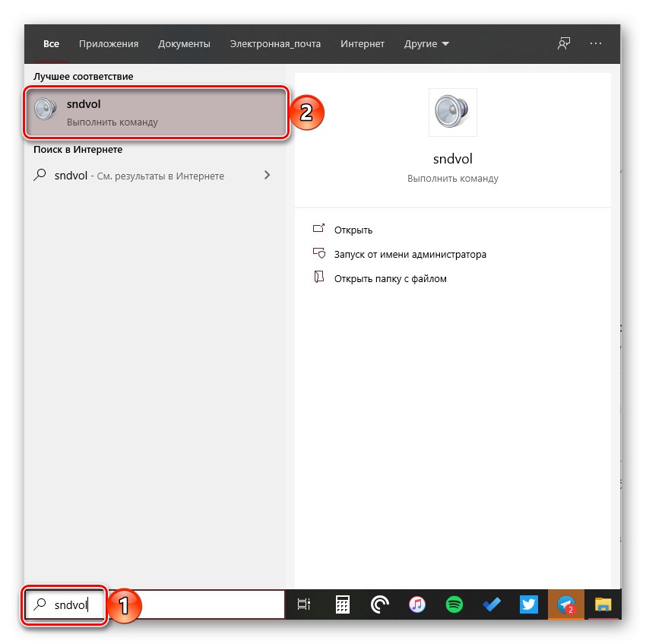Switch to the Документы filter tab
646x644 pixels.
(184, 43)
